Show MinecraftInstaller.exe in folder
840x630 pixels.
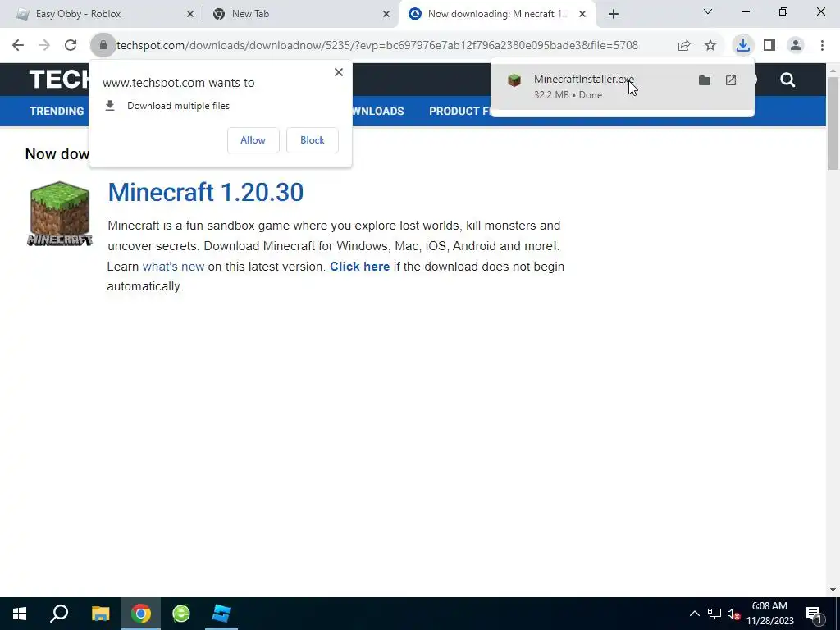[705, 81]
